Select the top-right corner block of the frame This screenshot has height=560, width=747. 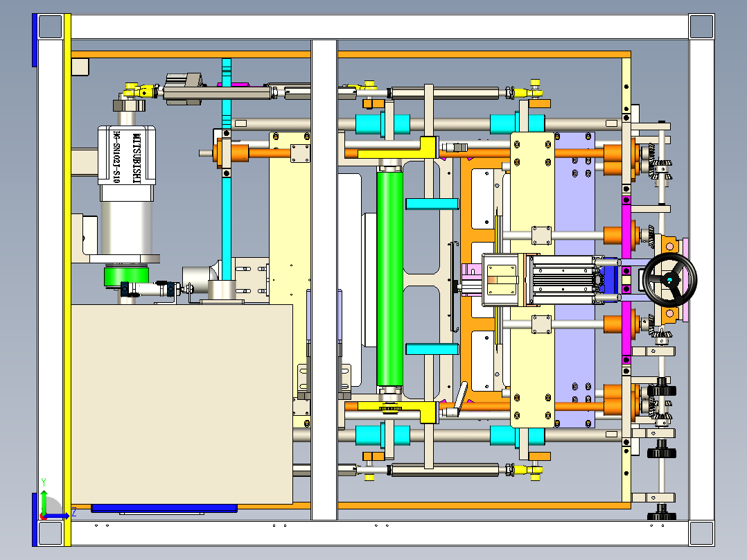[x=701, y=27]
